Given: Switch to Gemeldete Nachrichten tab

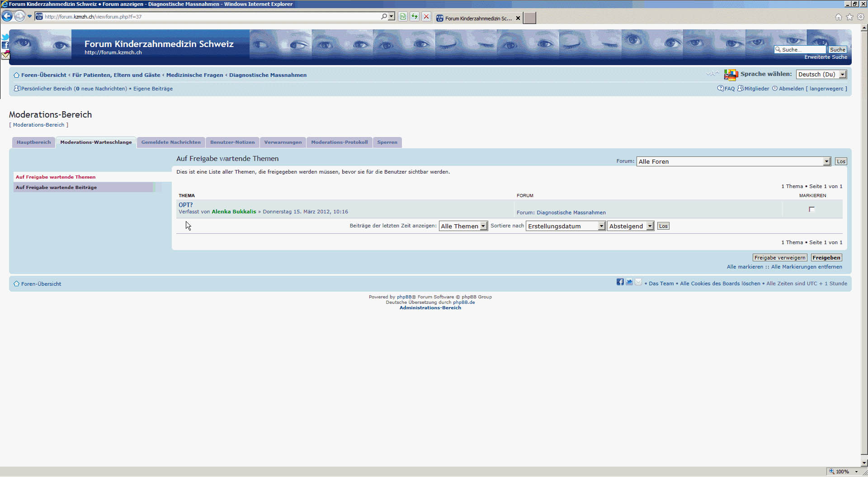Looking at the screenshot, I should tap(171, 142).
